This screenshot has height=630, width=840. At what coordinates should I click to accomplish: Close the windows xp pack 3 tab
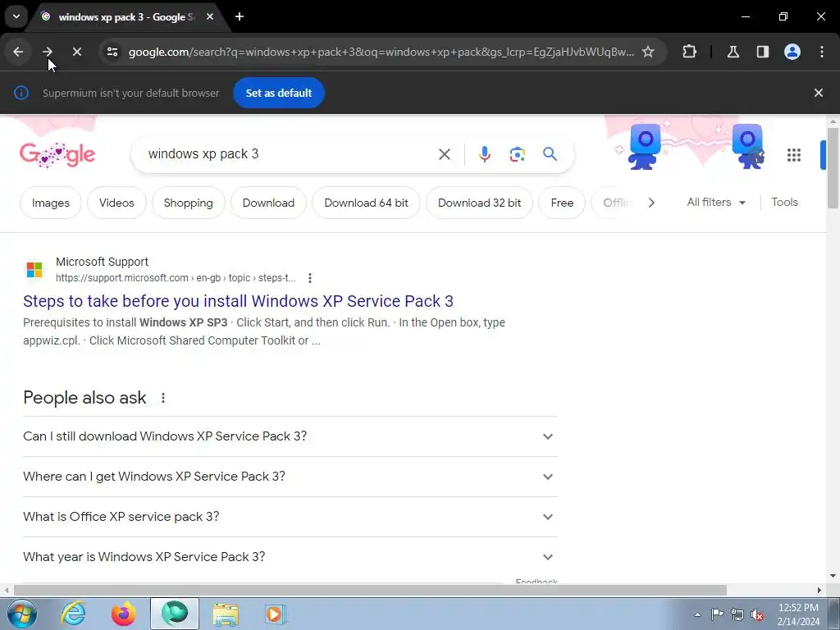tap(210, 16)
